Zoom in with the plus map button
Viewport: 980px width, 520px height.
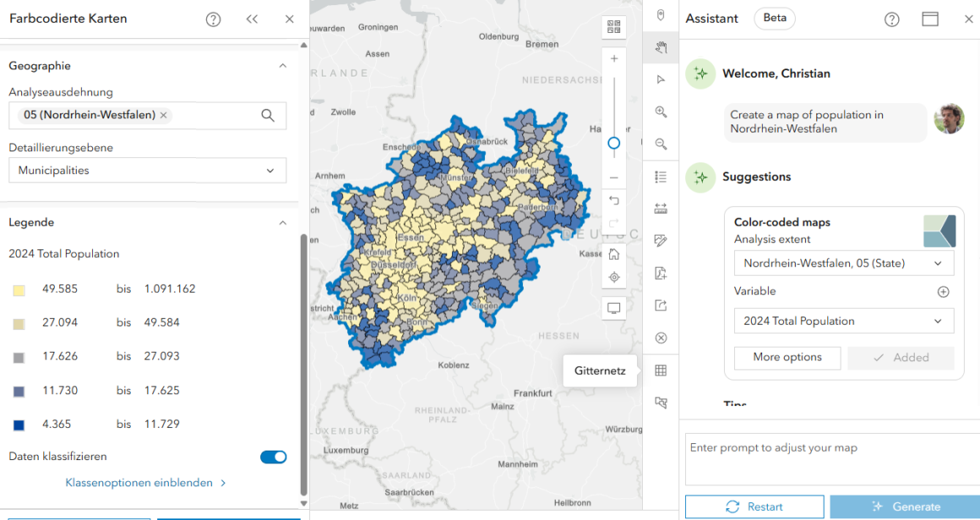click(x=613, y=59)
